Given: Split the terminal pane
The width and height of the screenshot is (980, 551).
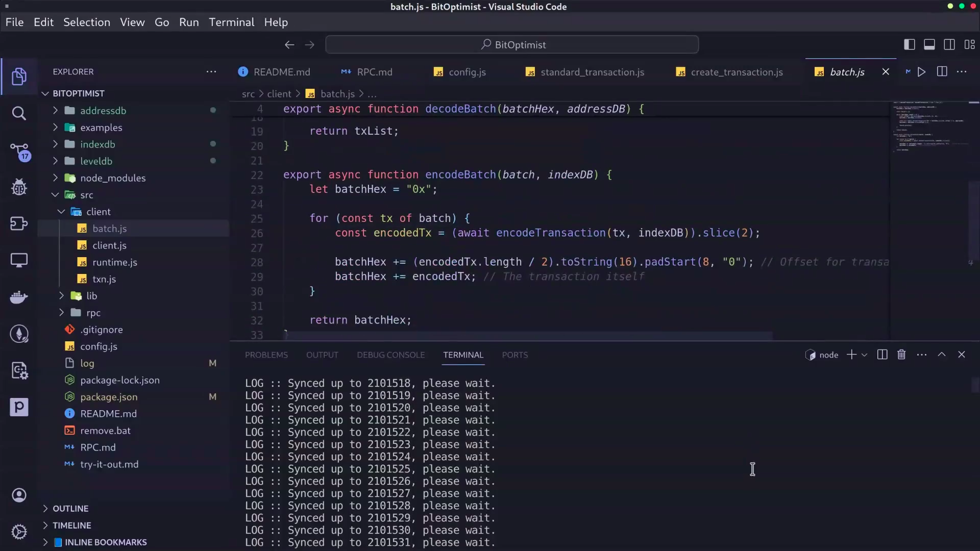Looking at the screenshot, I should [882, 355].
